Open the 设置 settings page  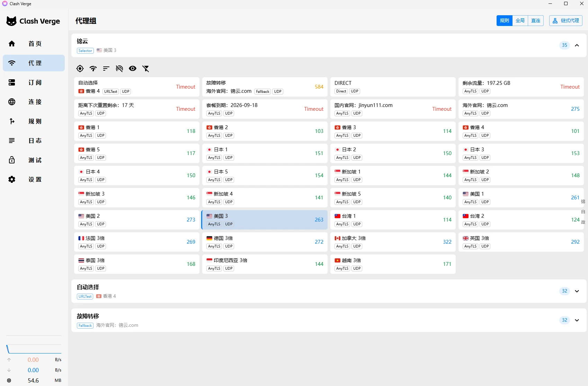pos(34,179)
